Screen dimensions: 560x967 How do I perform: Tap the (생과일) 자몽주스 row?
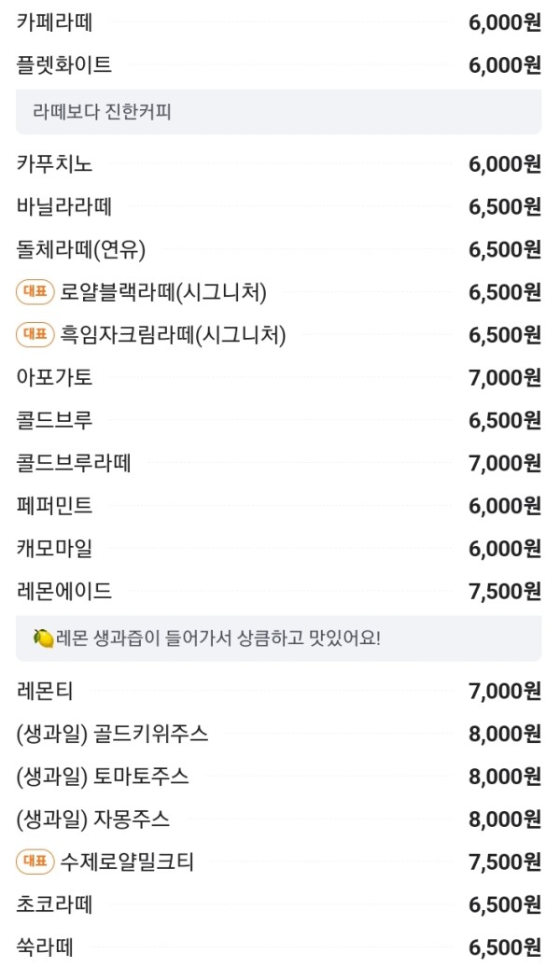pos(279,819)
